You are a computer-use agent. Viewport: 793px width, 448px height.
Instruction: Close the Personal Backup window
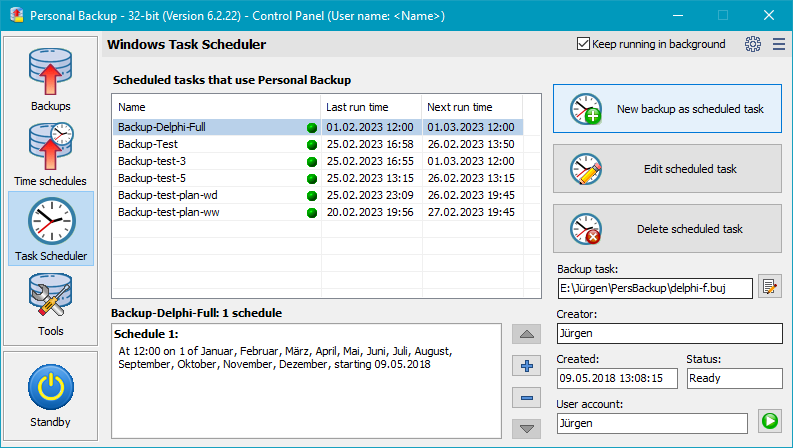(x=769, y=15)
